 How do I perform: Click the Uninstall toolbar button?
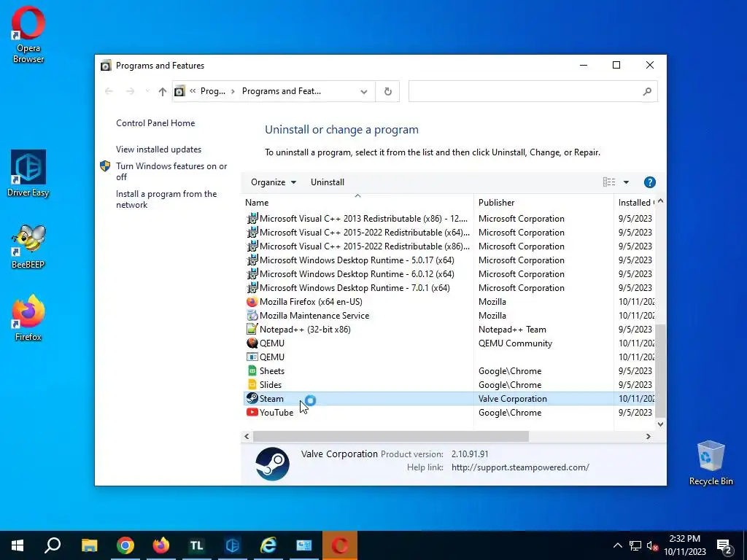(x=328, y=182)
